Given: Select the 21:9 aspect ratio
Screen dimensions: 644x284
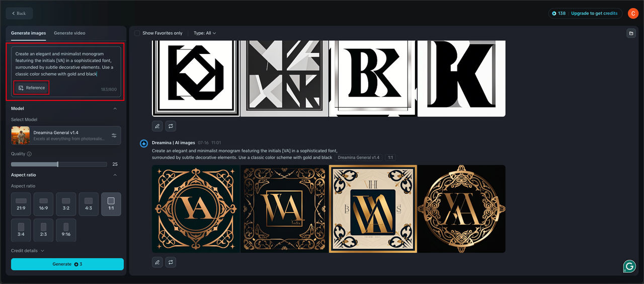Looking at the screenshot, I should click(21, 204).
